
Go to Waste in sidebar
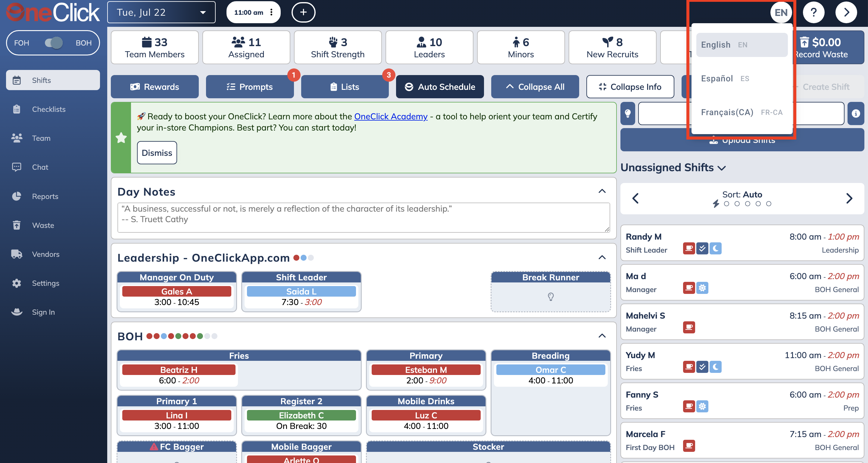(x=53, y=225)
